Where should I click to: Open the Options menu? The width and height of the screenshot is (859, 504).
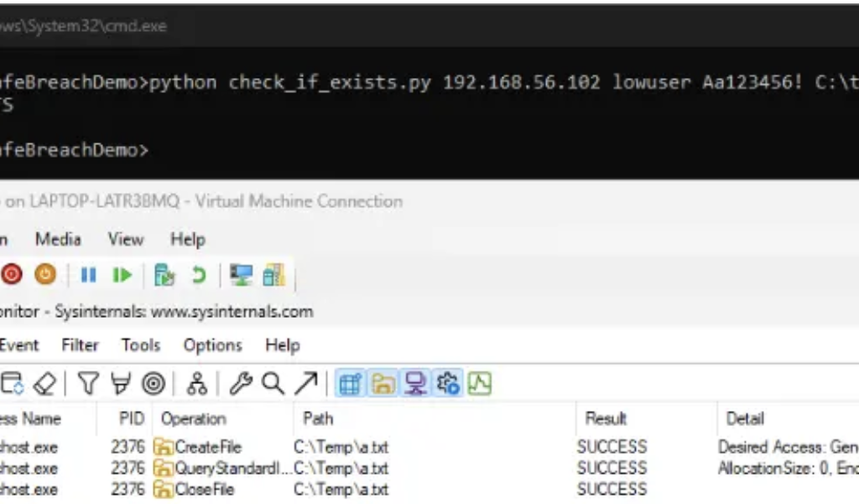(x=212, y=345)
